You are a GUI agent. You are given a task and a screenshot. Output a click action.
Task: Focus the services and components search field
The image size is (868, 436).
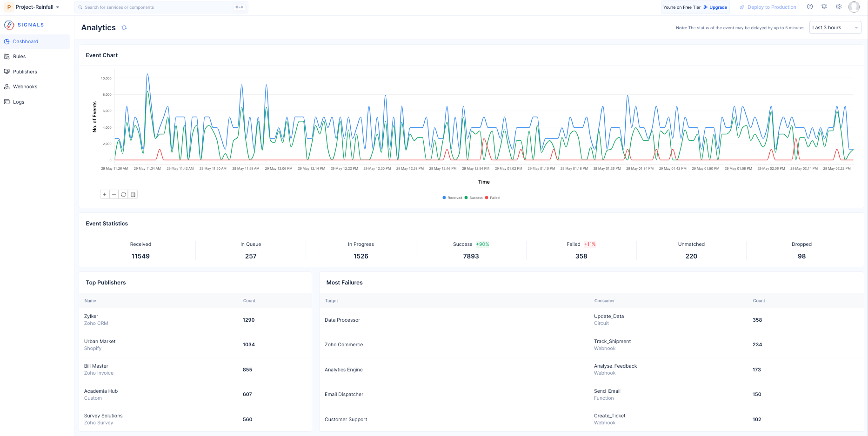[x=158, y=7]
